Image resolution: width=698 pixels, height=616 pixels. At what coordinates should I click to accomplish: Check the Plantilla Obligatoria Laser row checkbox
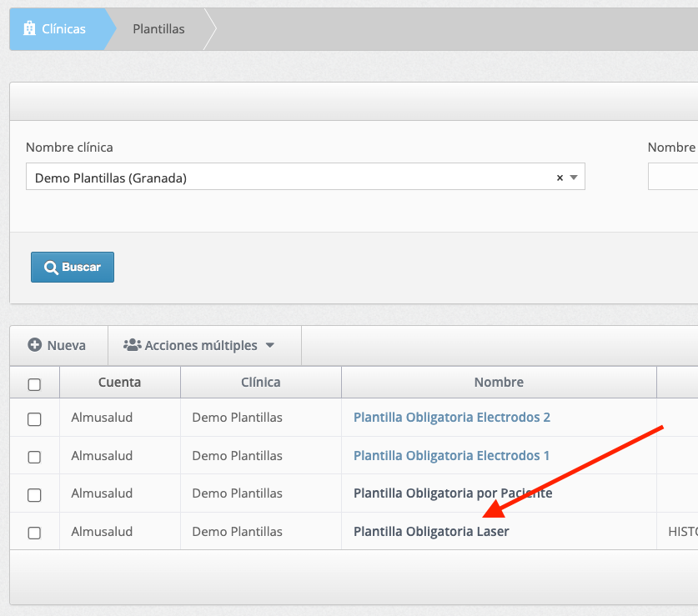point(34,533)
